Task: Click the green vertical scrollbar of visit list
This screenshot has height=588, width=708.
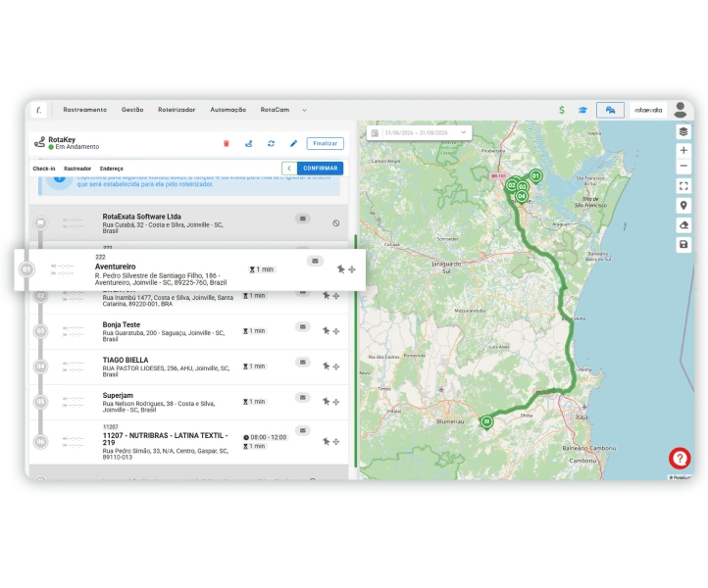Action: point(356,351)
